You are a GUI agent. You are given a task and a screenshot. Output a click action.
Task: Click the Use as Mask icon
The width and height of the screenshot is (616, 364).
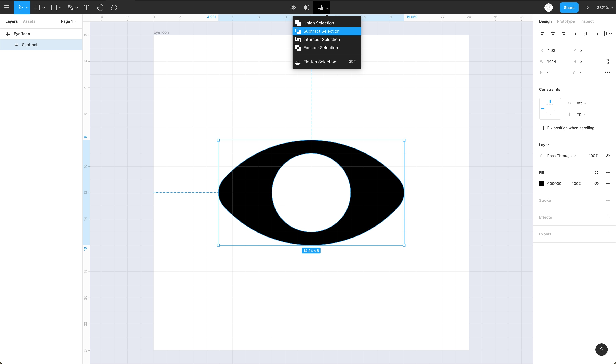click(306, 8)
